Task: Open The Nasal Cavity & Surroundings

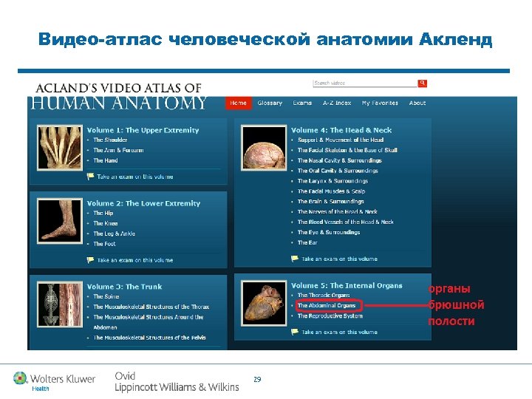Action: [x=340, y=160]
